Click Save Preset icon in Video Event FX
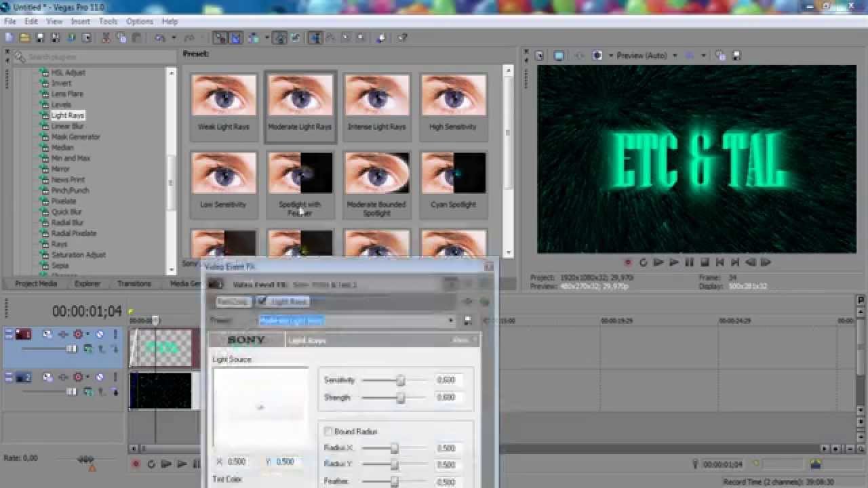This screenshot has height=488, width=868. (x=468, y=321)
